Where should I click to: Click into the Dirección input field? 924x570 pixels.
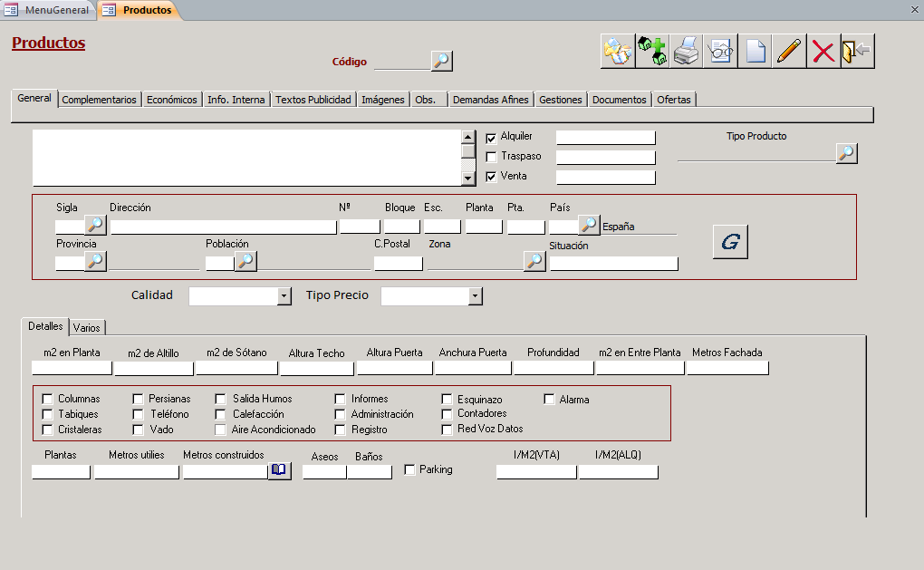tap(224, 227)
